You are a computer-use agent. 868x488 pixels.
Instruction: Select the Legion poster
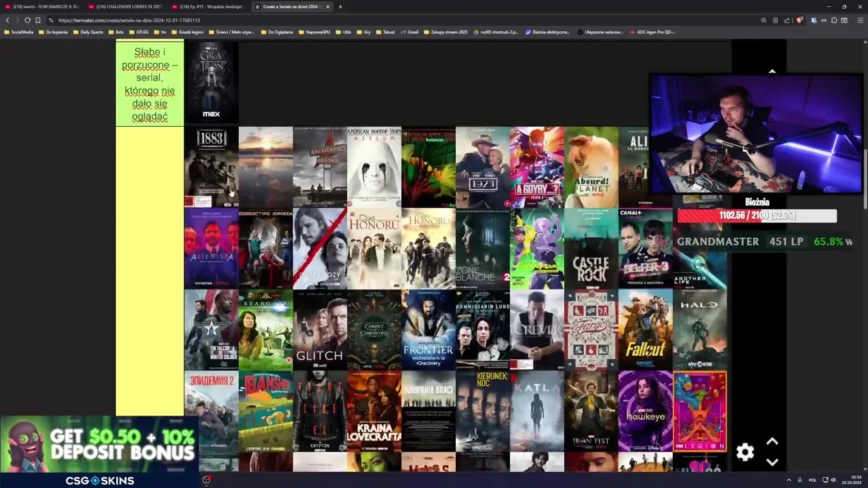coord(699,411)
